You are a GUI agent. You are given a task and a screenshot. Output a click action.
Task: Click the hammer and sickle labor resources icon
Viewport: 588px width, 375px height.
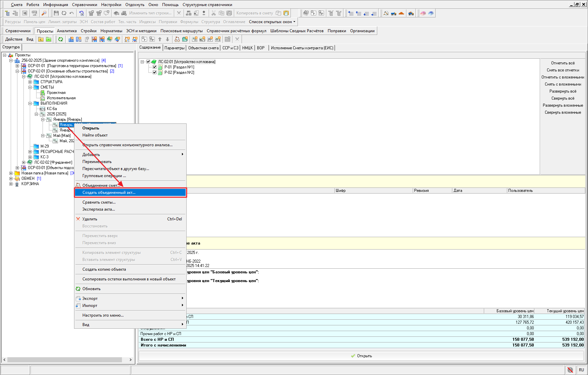click(x=386, y=13)
